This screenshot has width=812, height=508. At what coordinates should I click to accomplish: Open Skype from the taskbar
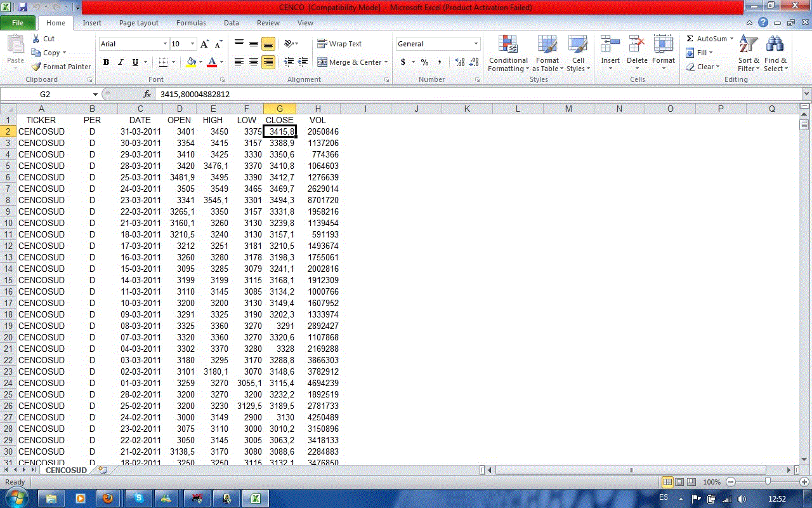coord(138,498)
